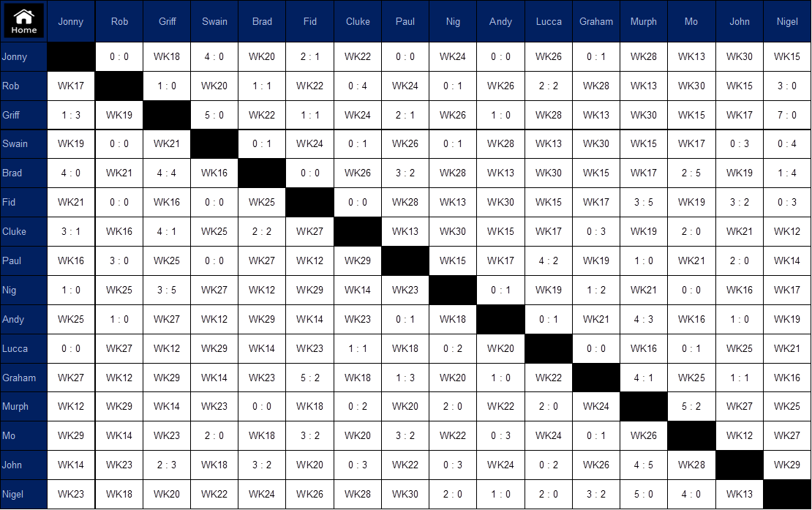Click the Cluke column header

(358, 21)
